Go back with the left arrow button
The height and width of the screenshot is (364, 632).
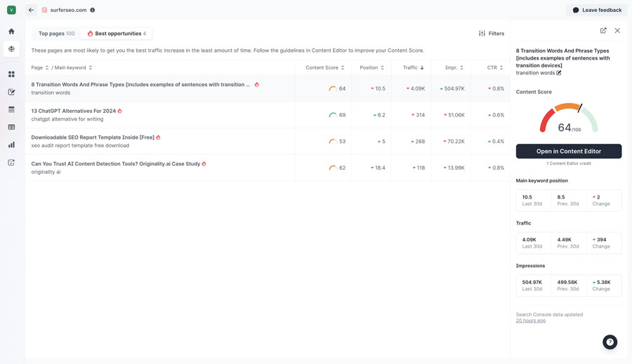click(31, 10)
